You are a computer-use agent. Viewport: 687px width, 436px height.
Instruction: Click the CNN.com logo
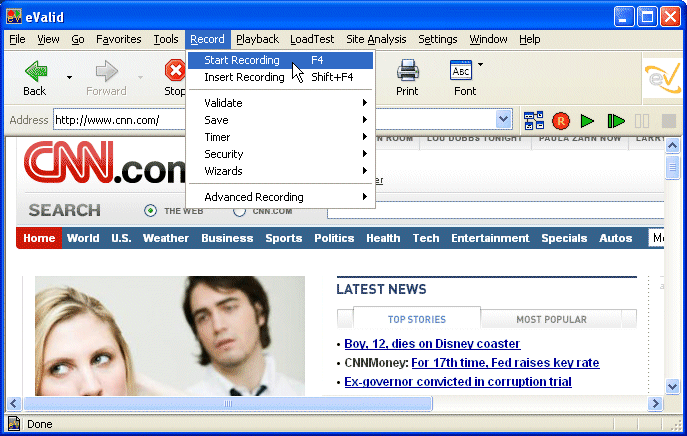[x=104, y=162]
